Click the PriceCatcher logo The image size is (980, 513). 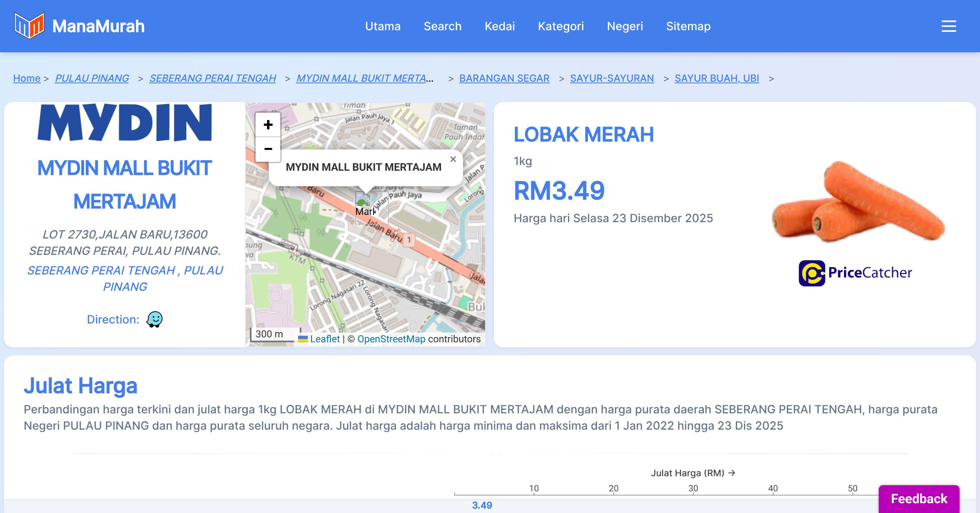(855, 273)
